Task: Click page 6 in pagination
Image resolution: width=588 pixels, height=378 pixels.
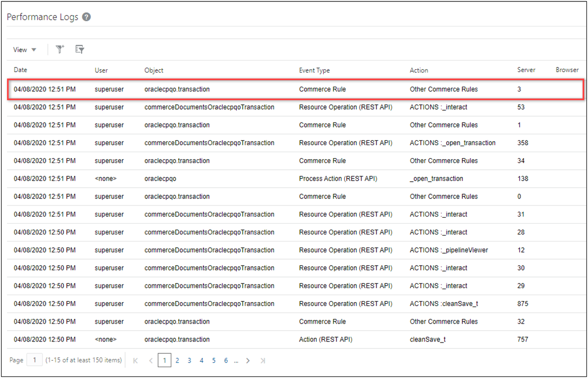Action: tap(226, 360)
